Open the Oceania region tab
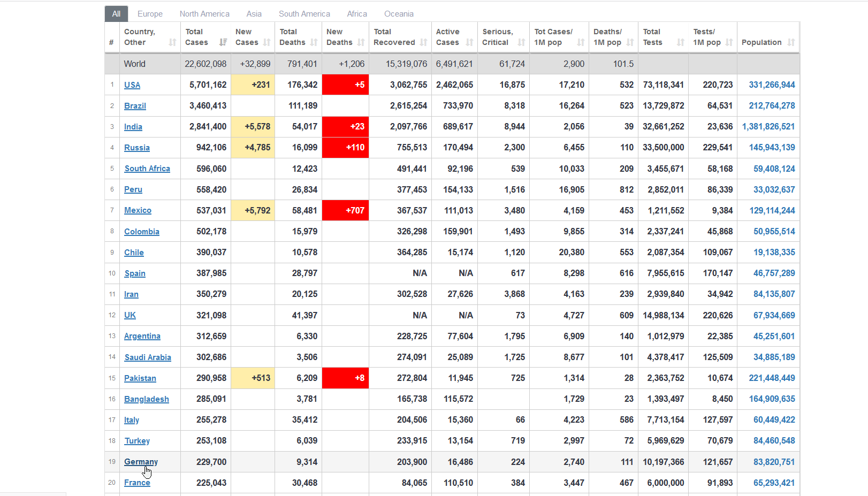 coord(399,14)
